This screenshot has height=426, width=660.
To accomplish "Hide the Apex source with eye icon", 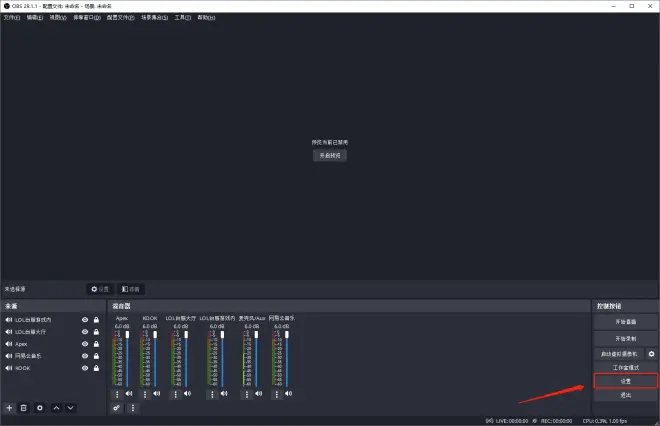I will click(x=85, y=343).
